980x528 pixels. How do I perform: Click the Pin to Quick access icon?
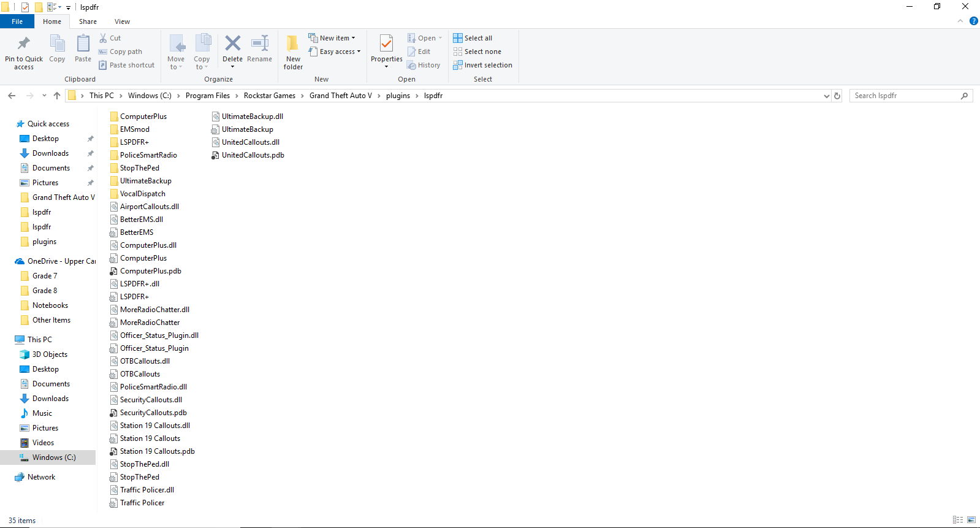(24, 44)
